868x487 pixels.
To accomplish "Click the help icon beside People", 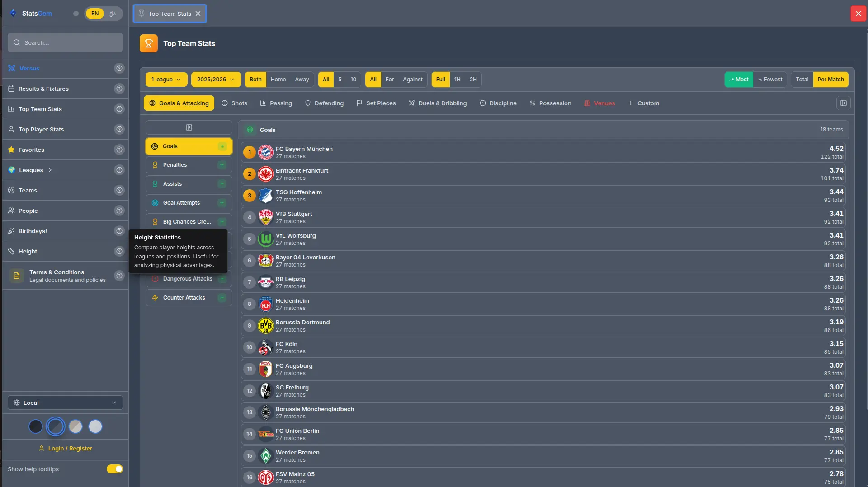I will (119, 211).
